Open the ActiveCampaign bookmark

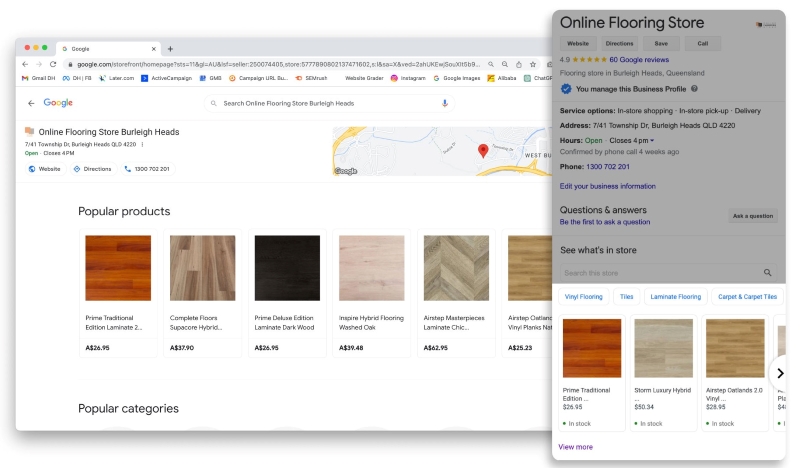(167, 78)
